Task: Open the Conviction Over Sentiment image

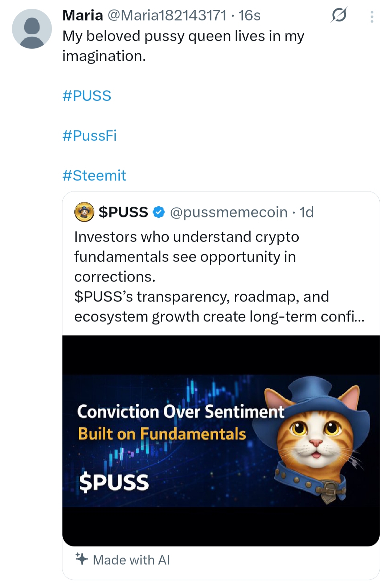Action: [x=221, y=441]
